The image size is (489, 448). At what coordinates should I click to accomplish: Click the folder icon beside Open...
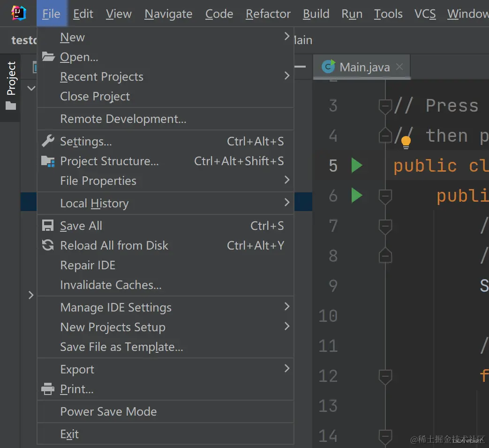[x=47, y=56]
